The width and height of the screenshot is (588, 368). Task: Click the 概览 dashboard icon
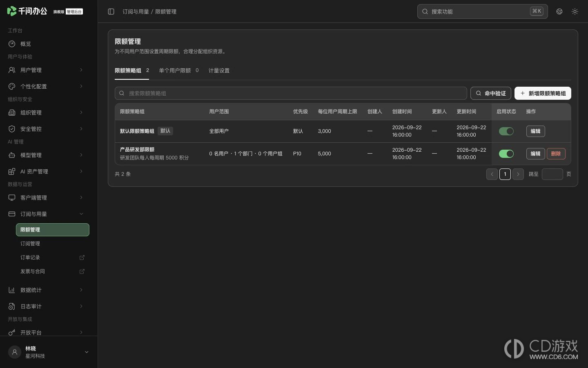pos(12,44)
